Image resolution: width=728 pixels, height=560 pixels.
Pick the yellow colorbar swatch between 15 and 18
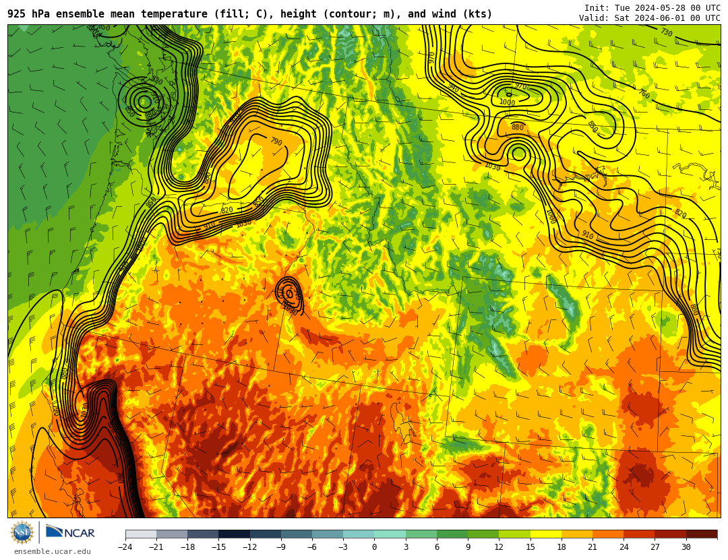[545, 534]
